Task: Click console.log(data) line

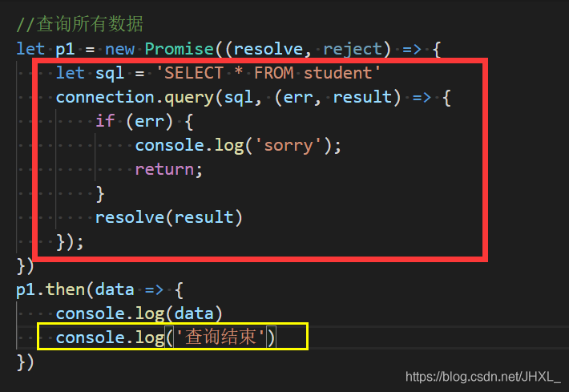Action: click(x=139, y=314)
